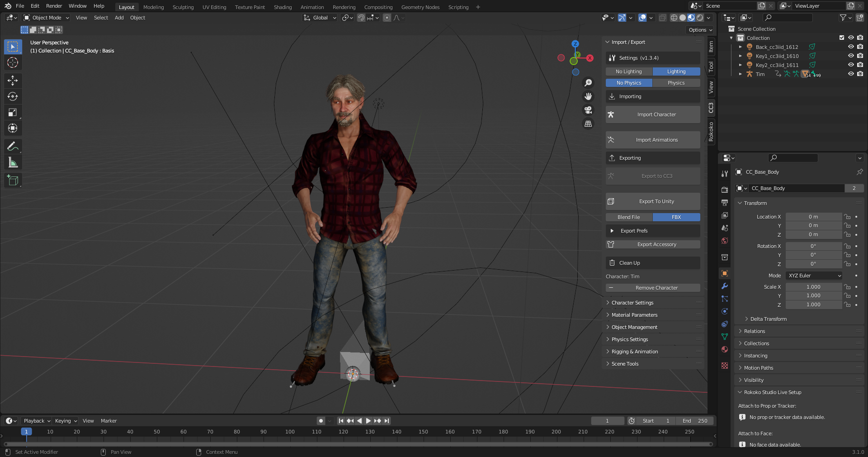Open the Modifier properties wrench tab
Screen dimensions: 868x457
(x=725, y=286)
